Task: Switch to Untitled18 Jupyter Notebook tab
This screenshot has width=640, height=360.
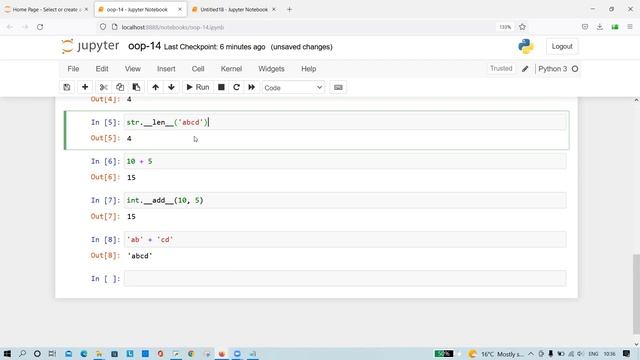Action: pos(233,9)
